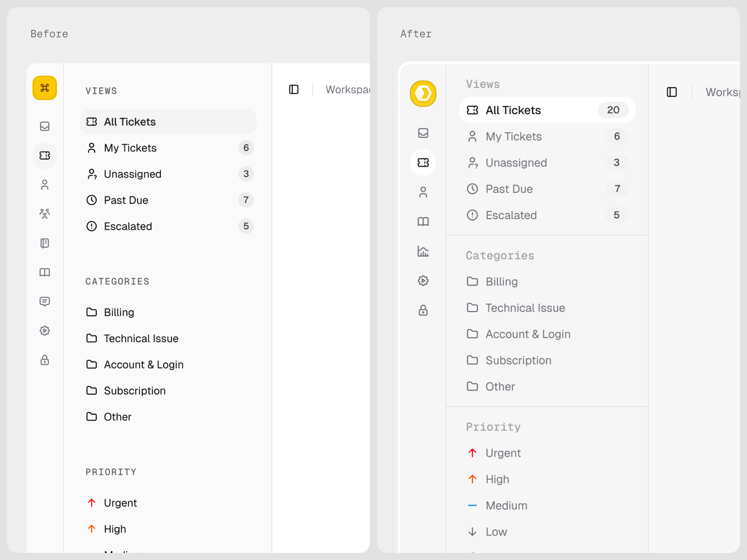Select the tickets icon in After sidebar
This screenshot has width=747, height=560.
click(423, 163)
